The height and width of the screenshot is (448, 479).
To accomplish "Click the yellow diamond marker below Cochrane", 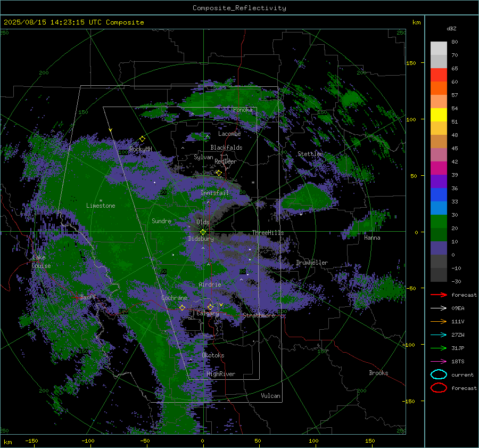I will tap(183, 307).
